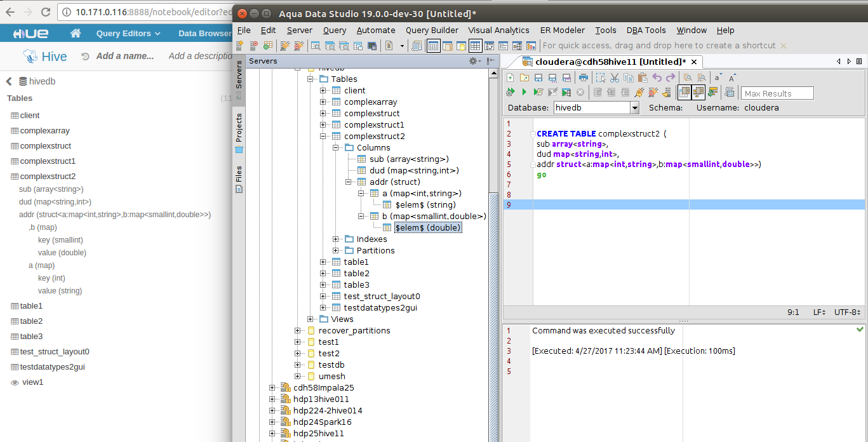Open the Query Builder menu
Screen dimensions: 868x442
[x=432, y=30]
